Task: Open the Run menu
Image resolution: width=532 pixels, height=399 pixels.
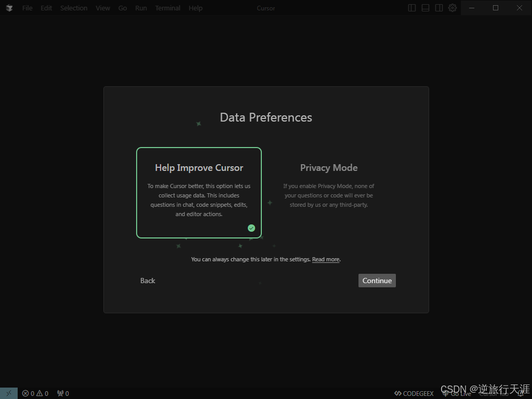Action: (141, 8)
